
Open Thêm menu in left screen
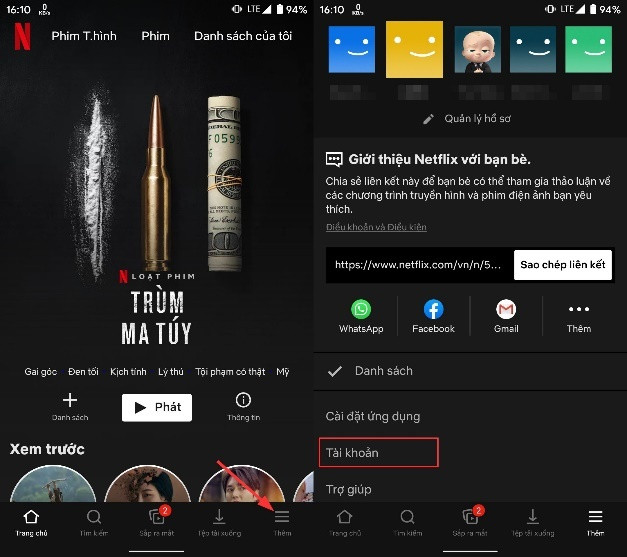pyautogui.click(x=282, y=523)
